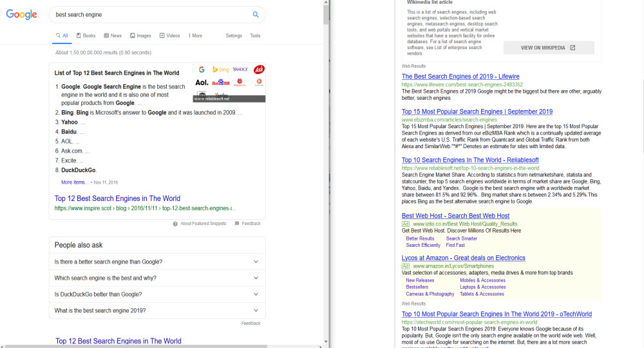Click the Ad badge on the Amazon result
This screenshot has height=348, width=644.
coord(405,266)
